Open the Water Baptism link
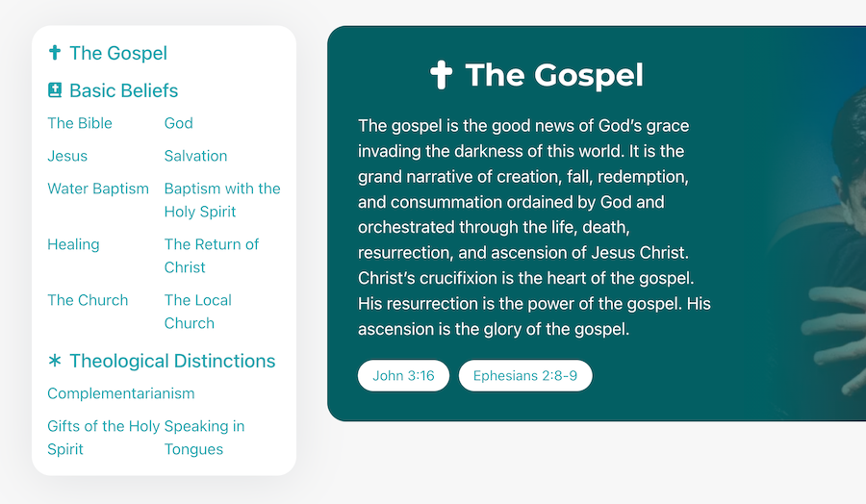866x504 pixels. [x=98, y=189]
